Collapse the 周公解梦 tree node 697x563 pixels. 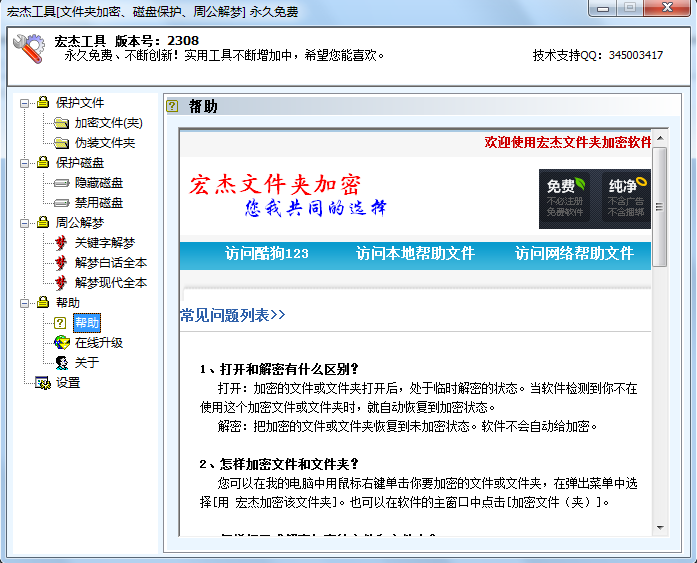point(25,223)
